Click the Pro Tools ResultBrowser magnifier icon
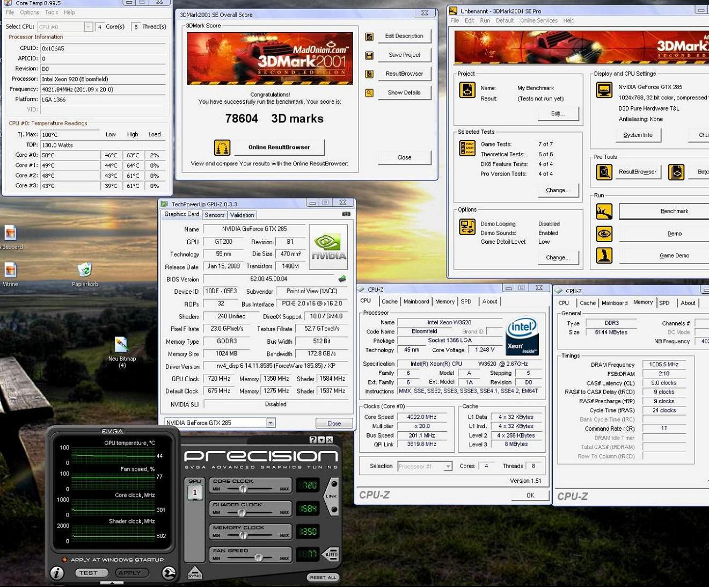 coord(604,172)
